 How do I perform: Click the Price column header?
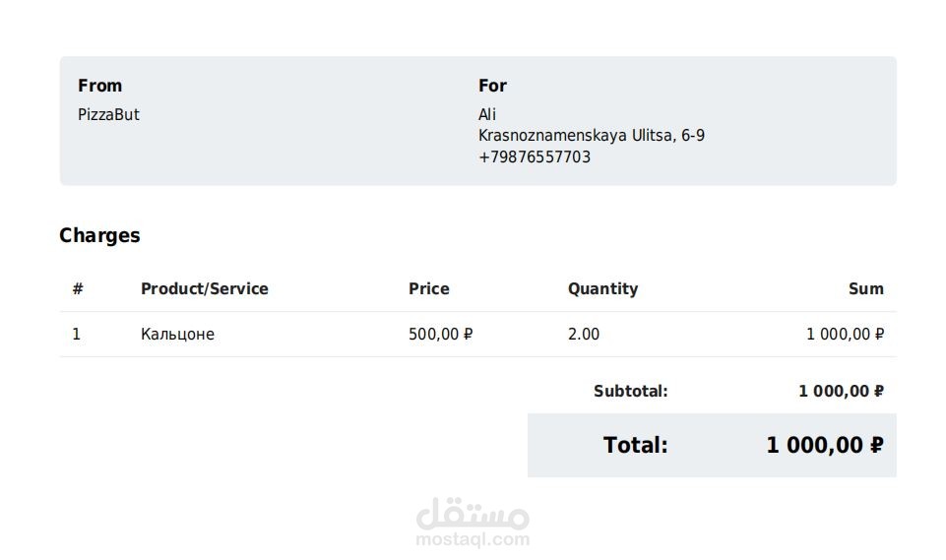click(x=428, y=289)
